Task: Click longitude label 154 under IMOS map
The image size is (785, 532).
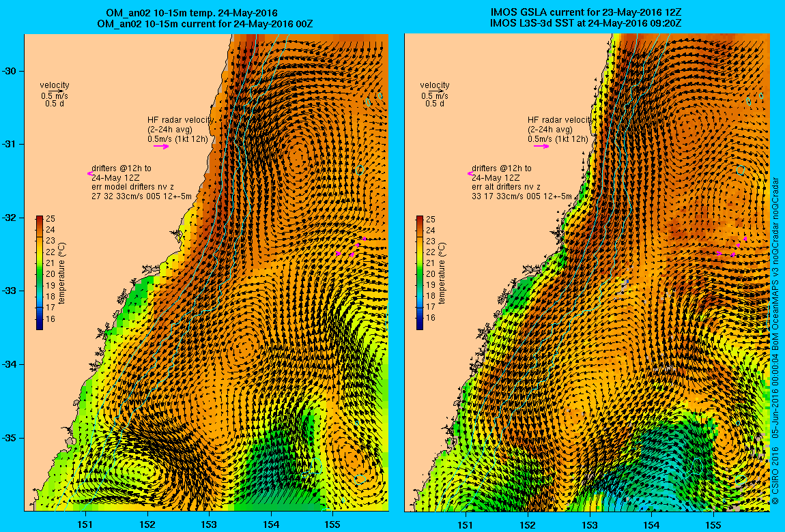Action: click(x=651, y=524)
